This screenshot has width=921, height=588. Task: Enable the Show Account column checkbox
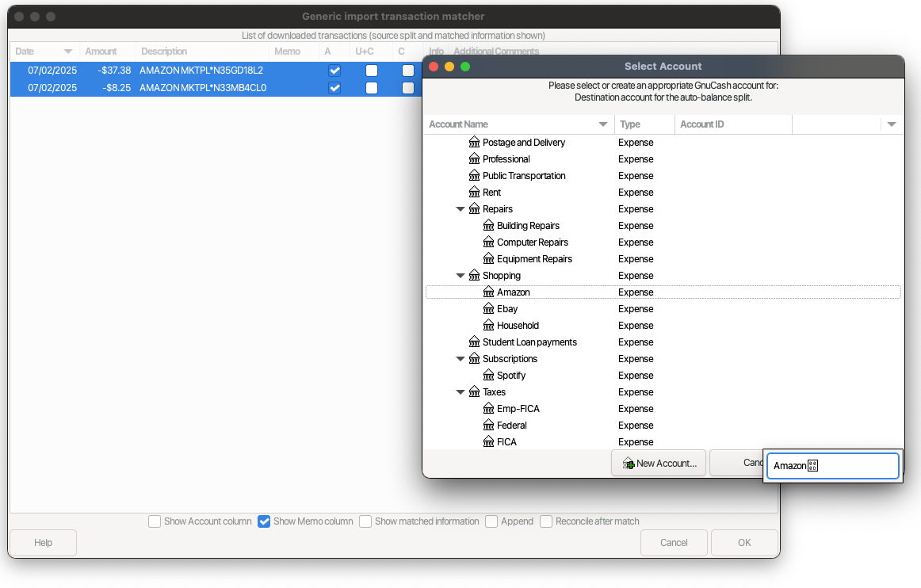point(155,521)
